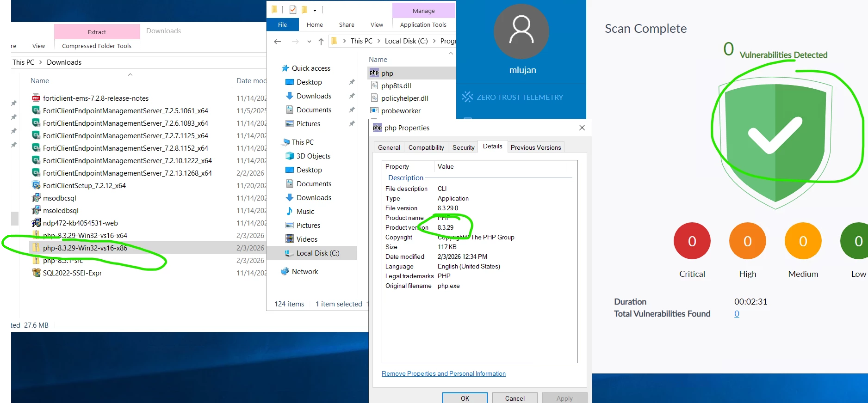Click the Network icon in navigation pane
Viewport: 868px width, 403px height.
click(285, 271)
